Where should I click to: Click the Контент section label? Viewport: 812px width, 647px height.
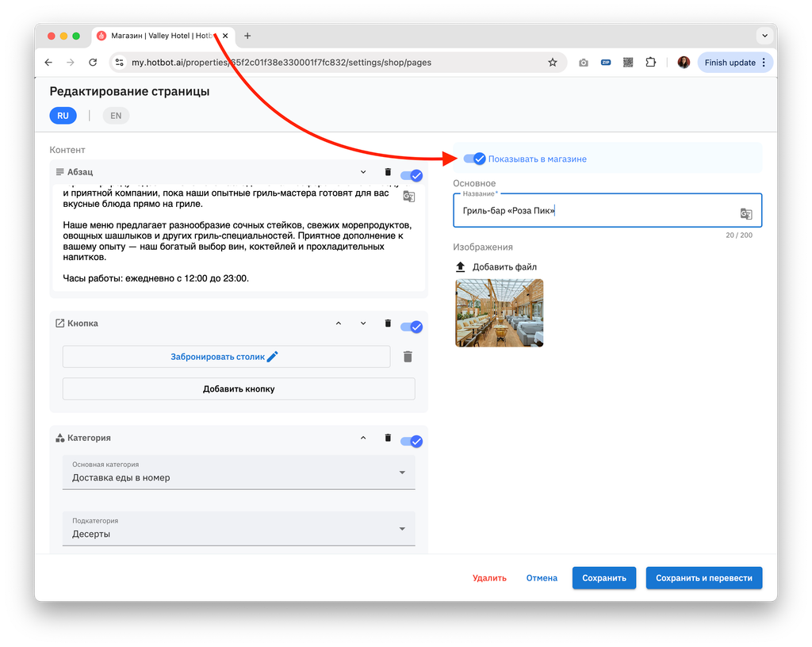[67, 150]
